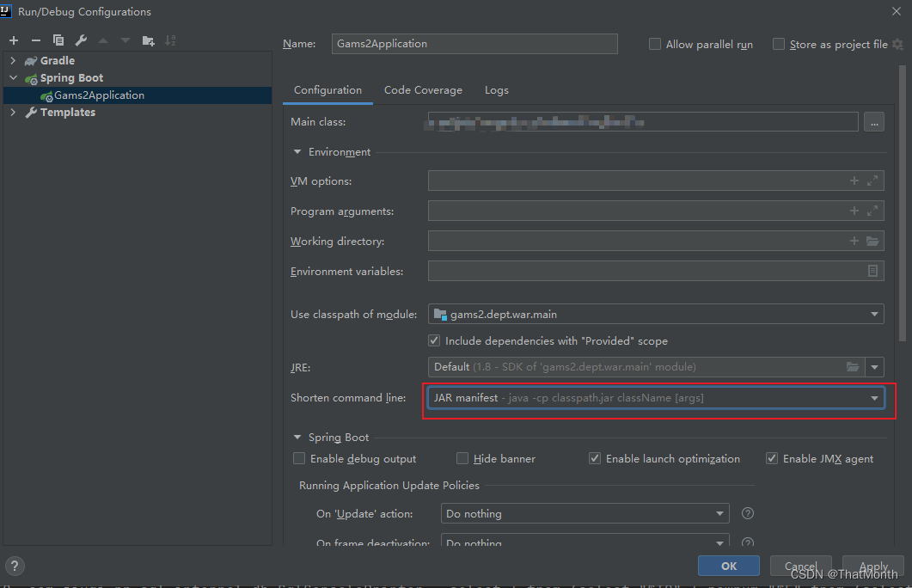Insert macro in VM options with the plus icon
Screen dimensions: 912x588
pyautogui.click(x=854, y=181)
